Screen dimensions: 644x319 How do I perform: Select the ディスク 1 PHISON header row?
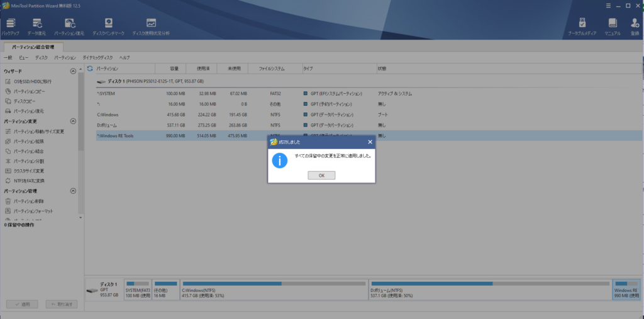click(369, 81)
